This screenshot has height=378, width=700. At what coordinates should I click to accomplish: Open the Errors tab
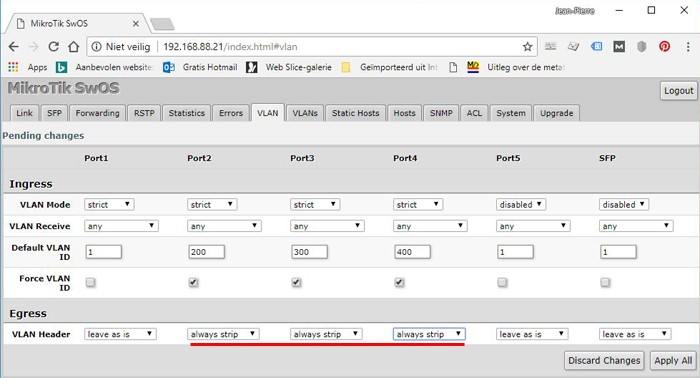(231, 113)
